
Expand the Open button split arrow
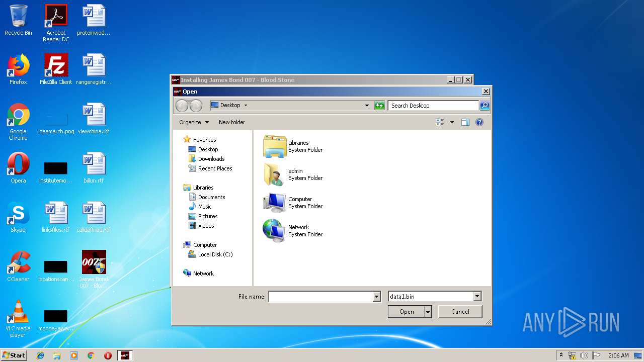(428, 312)
